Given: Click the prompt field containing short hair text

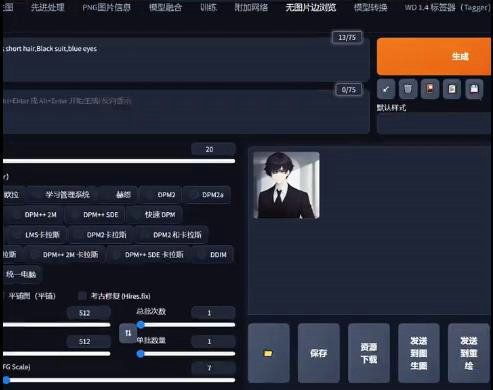Looking at the screenshot, I should click(x=185, y=59).
